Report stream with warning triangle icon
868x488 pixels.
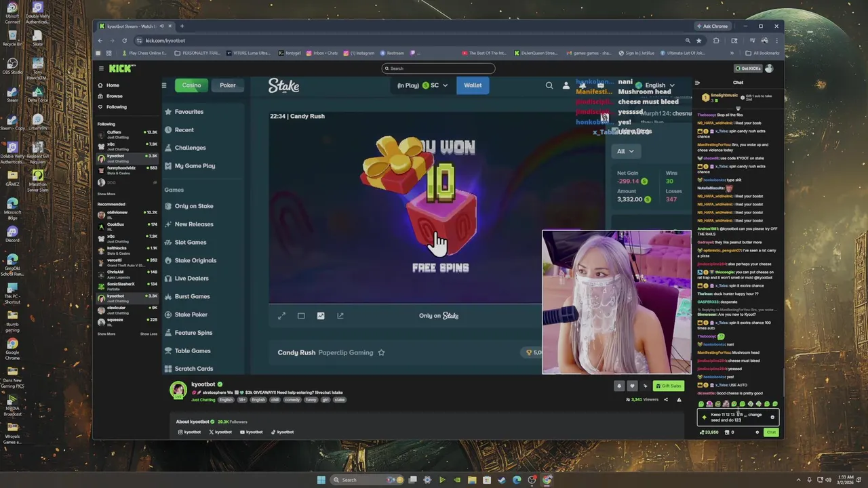click(679, 400)
